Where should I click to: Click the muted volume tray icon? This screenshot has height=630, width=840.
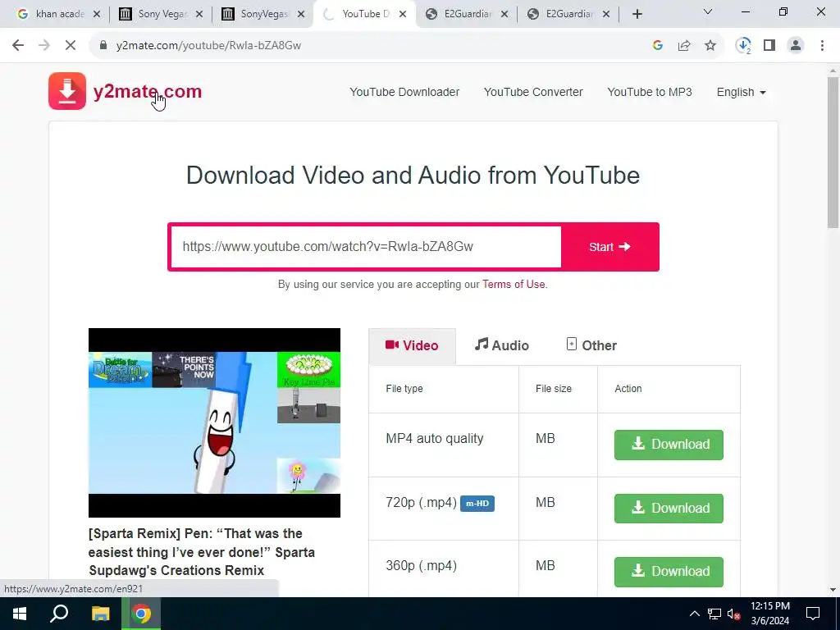[x=733, y=614]
